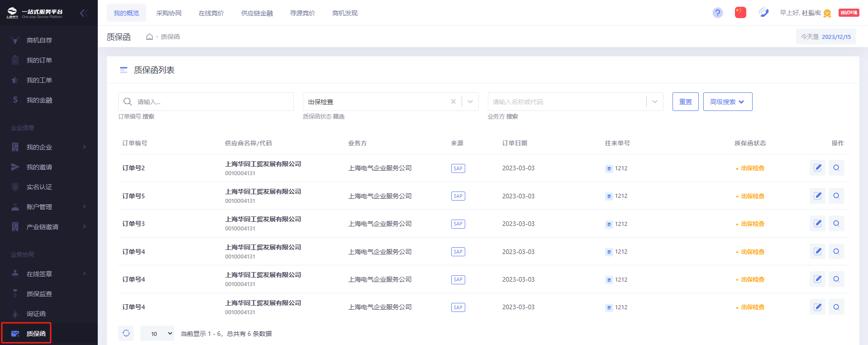Click the 订单号5 order number
Viewport: 868px width, 345px height.
click(x=134, y=196)
